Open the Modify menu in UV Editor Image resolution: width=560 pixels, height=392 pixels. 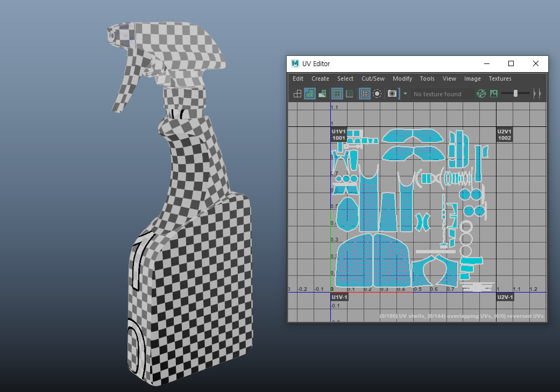pos(402,79)
